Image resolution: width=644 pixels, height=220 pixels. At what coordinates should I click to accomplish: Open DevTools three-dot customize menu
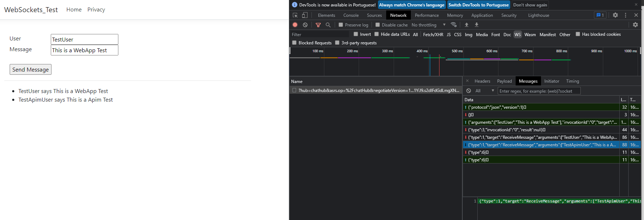click(x=625, y=15)
